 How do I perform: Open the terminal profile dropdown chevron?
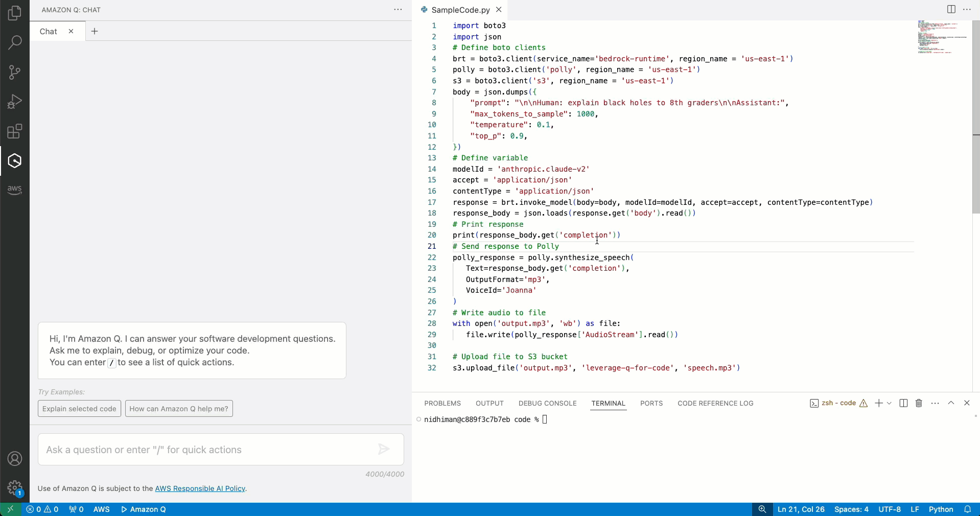coord(889,403)
